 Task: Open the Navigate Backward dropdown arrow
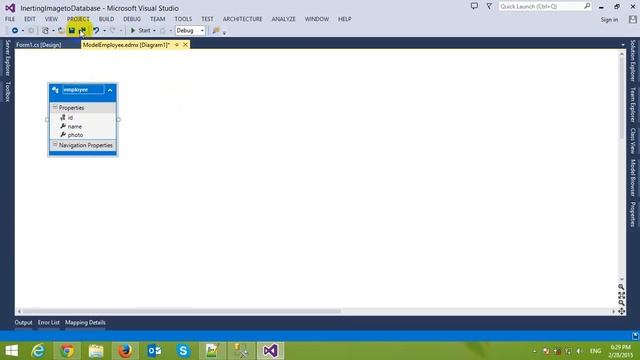point(23,31)
